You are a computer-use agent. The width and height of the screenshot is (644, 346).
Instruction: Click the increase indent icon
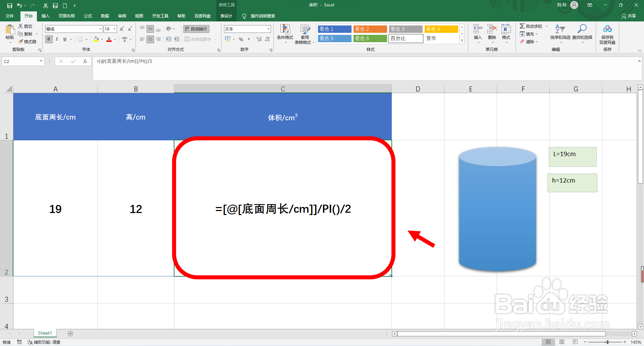tap(177, 39)
